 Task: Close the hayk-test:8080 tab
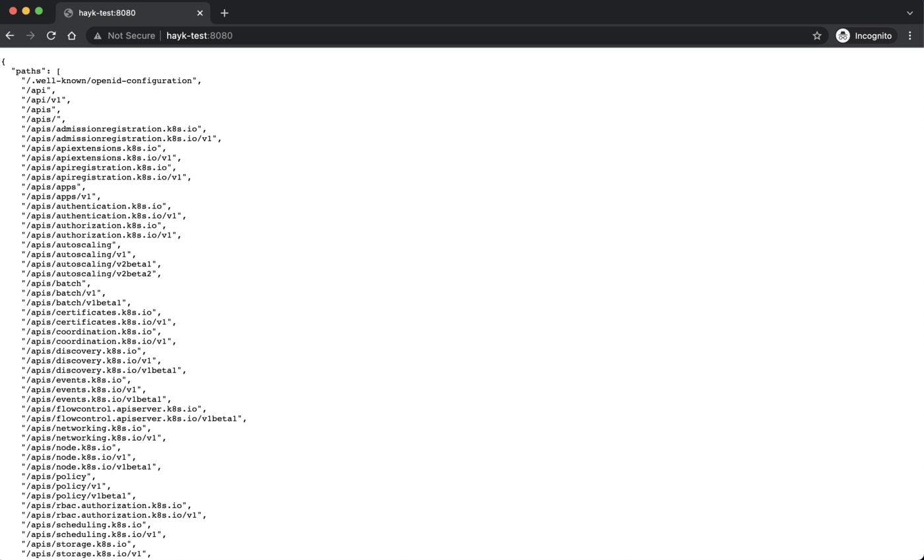(x=200, y=13)
